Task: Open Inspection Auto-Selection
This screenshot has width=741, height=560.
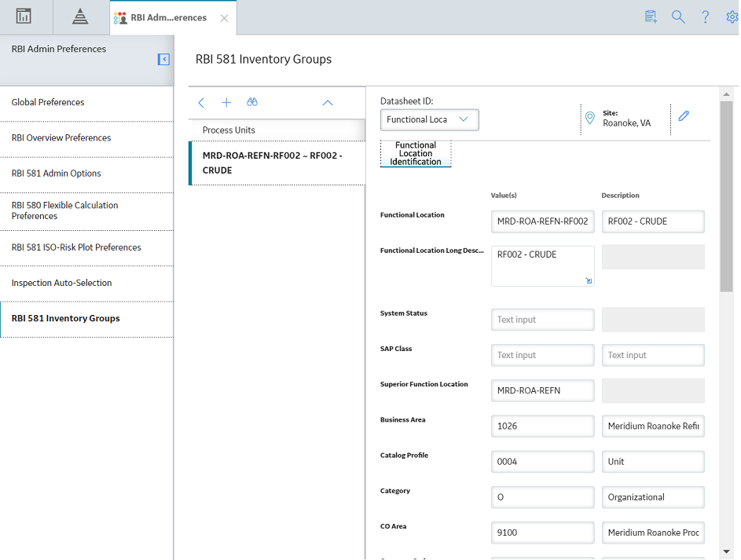Action: (87, 283)
